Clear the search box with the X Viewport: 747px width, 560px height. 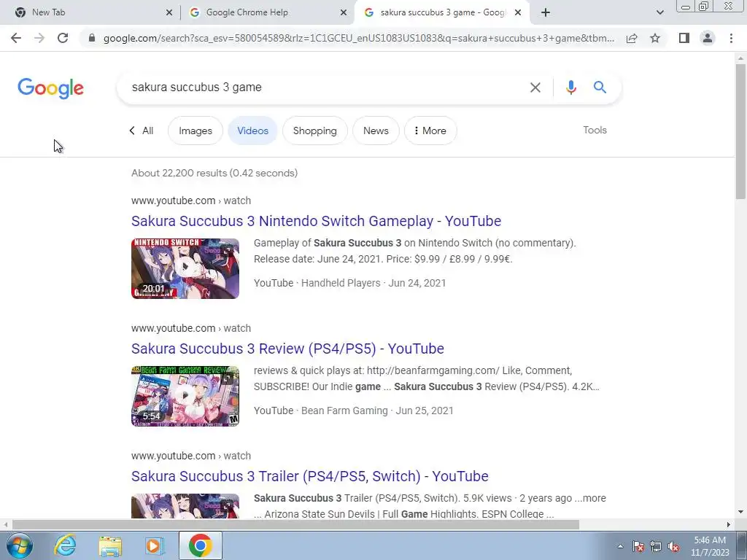tap(535, 87)
